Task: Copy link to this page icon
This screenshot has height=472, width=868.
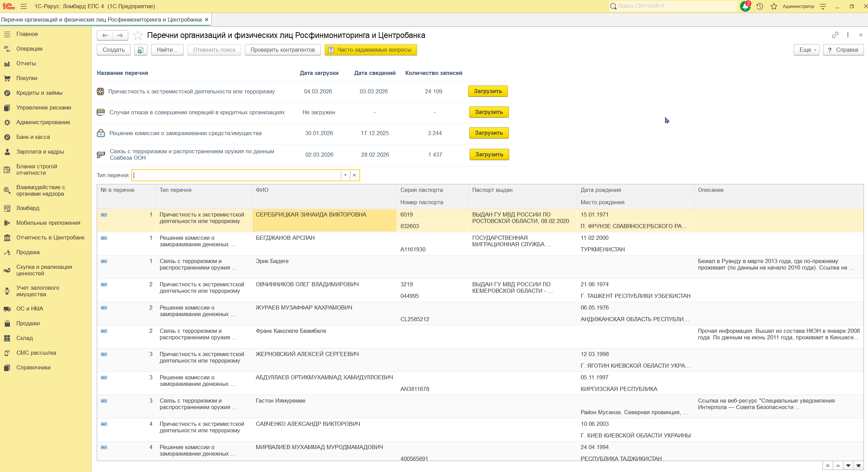Action: [x=835, y=35]
